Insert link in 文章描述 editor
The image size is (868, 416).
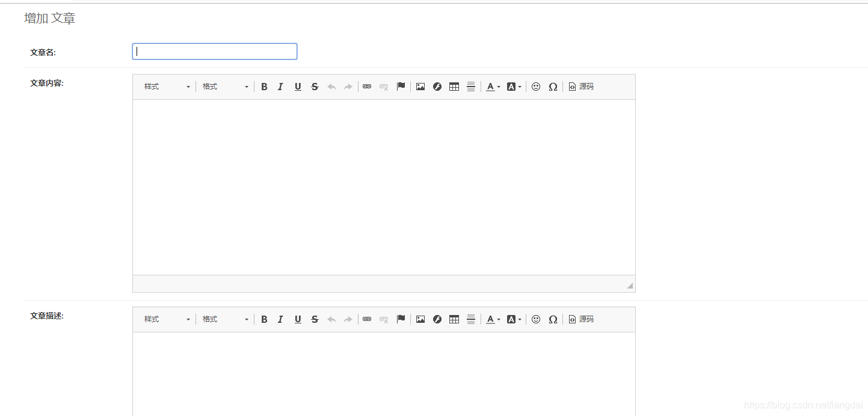click(367, 319)
